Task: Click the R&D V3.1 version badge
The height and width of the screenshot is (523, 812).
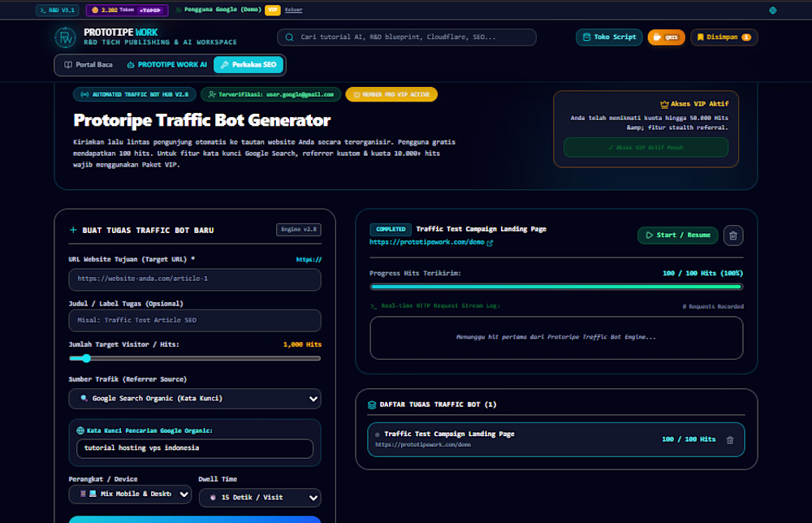Action: (x=57, y=10)
